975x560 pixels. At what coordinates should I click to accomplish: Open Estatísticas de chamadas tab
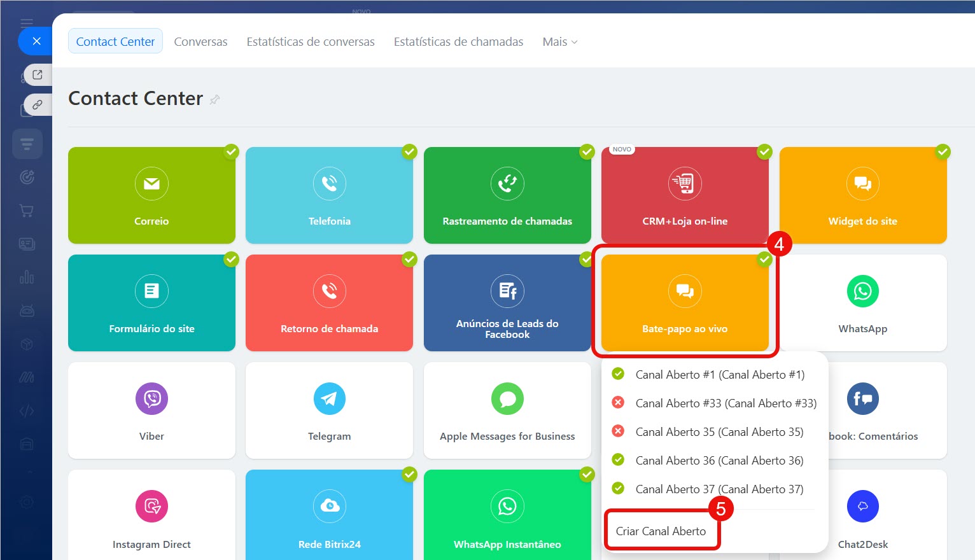[458, 42]
